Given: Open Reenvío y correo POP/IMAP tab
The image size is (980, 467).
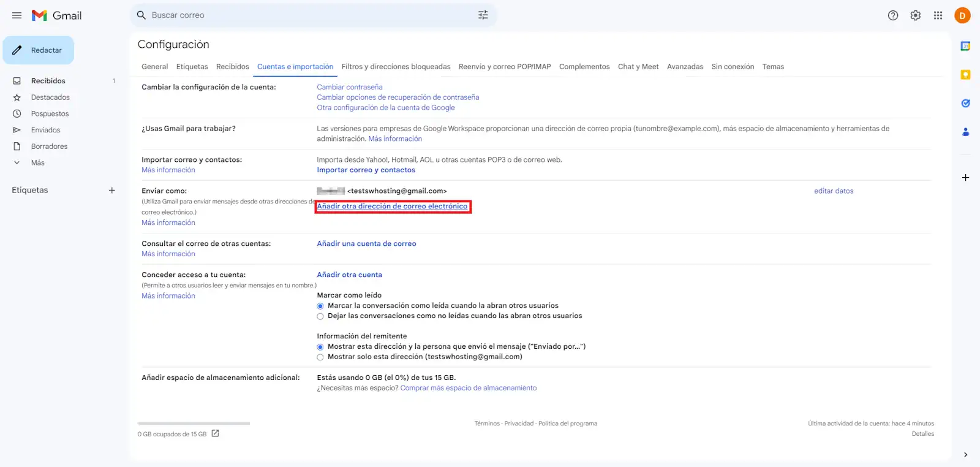Looking at the screenshot, I should coord(505,67).
